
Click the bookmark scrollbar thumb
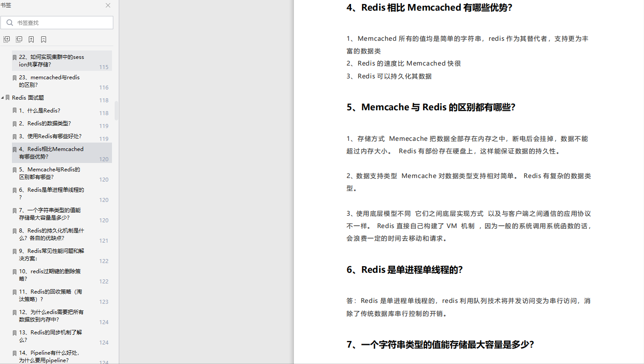click(116, 111)
